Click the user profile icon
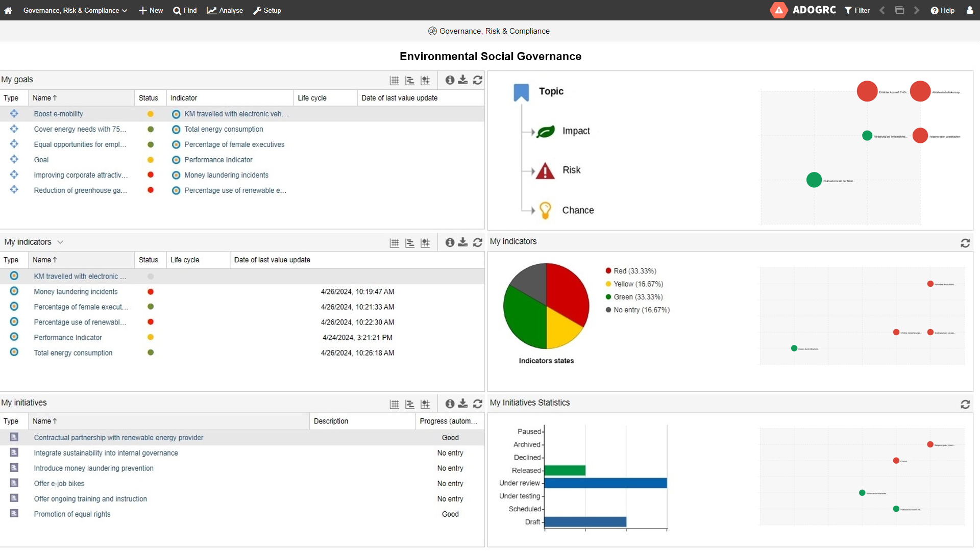980x551 pixels. 969,10
